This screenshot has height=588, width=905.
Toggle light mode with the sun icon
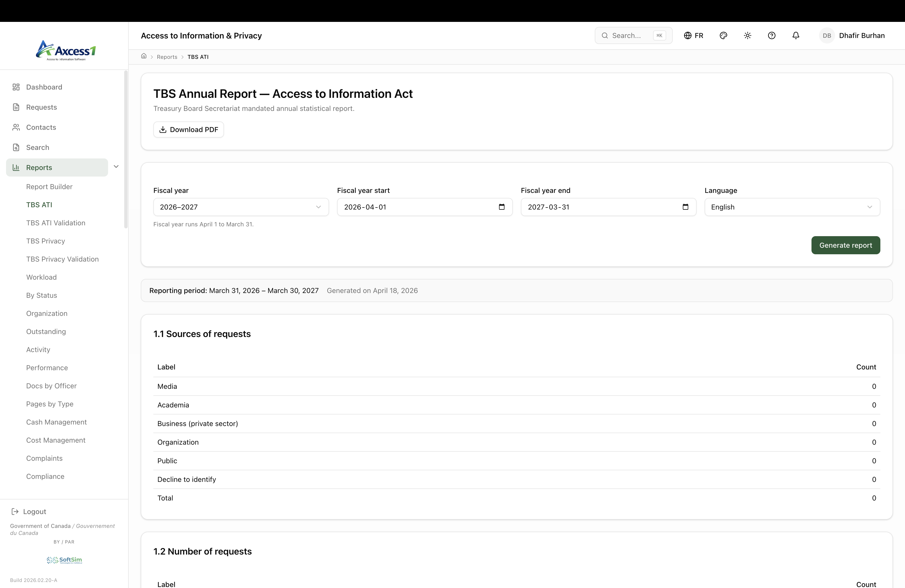[x=747, y=35]
